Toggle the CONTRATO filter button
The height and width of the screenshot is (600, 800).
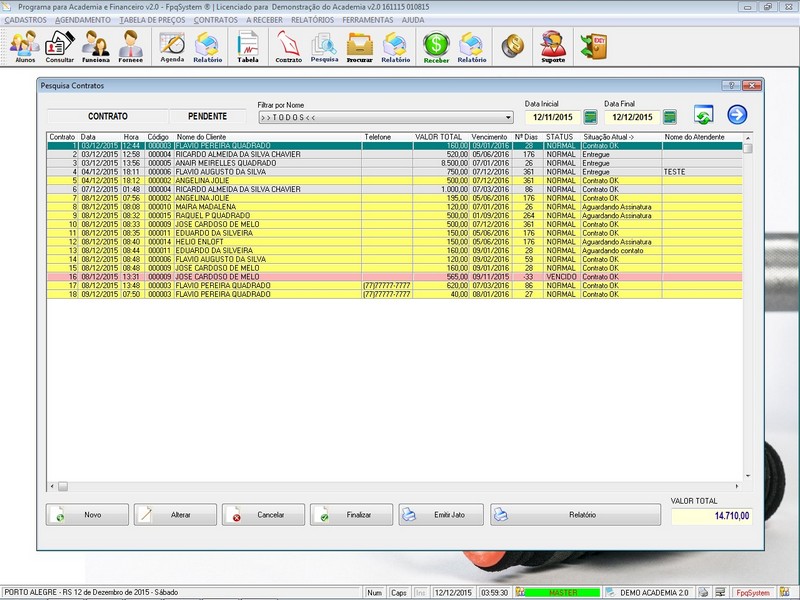pyautogui.click(x=108, y=117)
